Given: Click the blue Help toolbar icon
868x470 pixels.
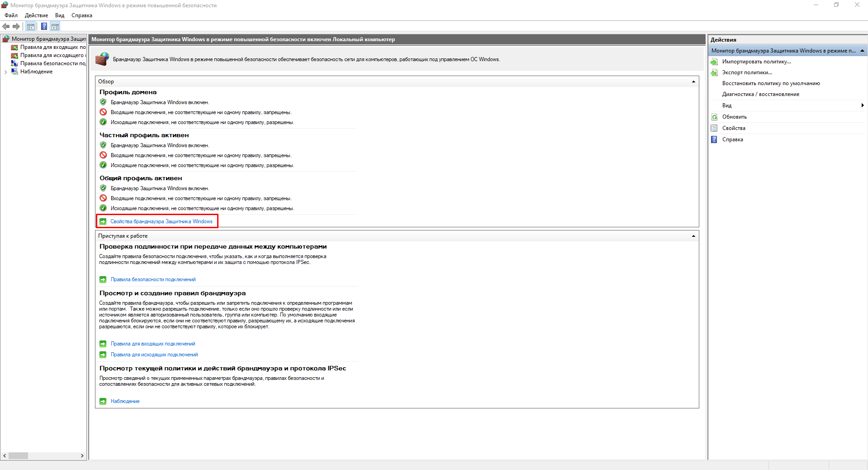Looking at the screenshot, I should click(44, 26).
